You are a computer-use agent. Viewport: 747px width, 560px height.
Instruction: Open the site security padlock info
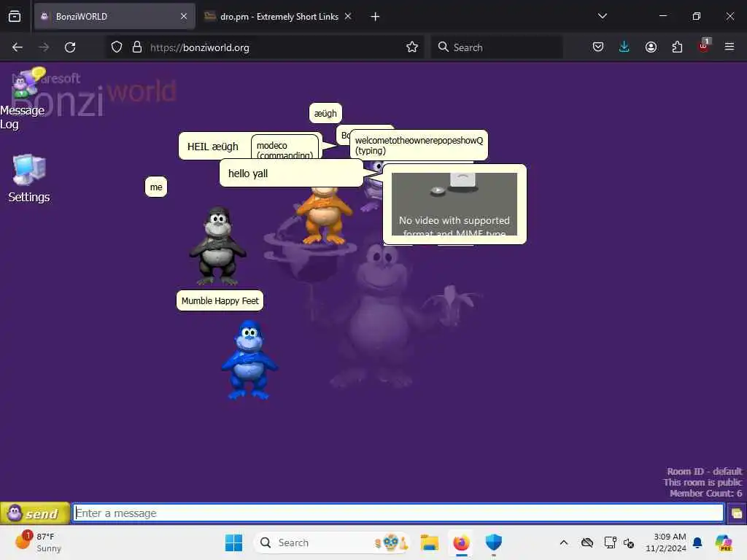(137, 47)
